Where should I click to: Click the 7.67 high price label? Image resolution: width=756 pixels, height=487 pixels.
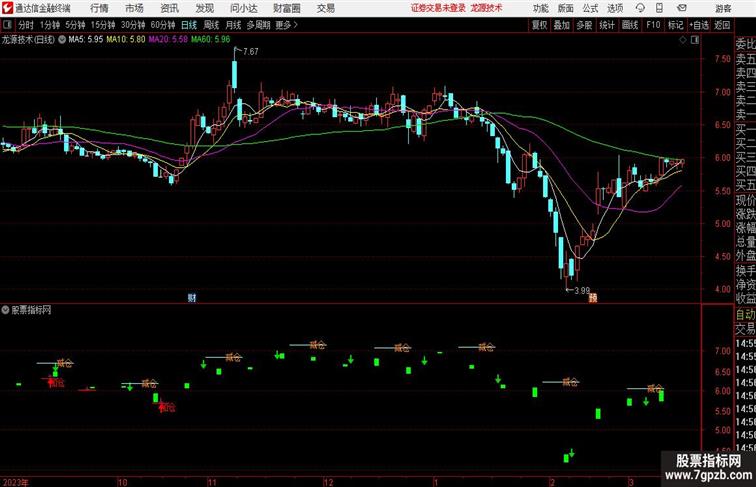pos(251,52)
